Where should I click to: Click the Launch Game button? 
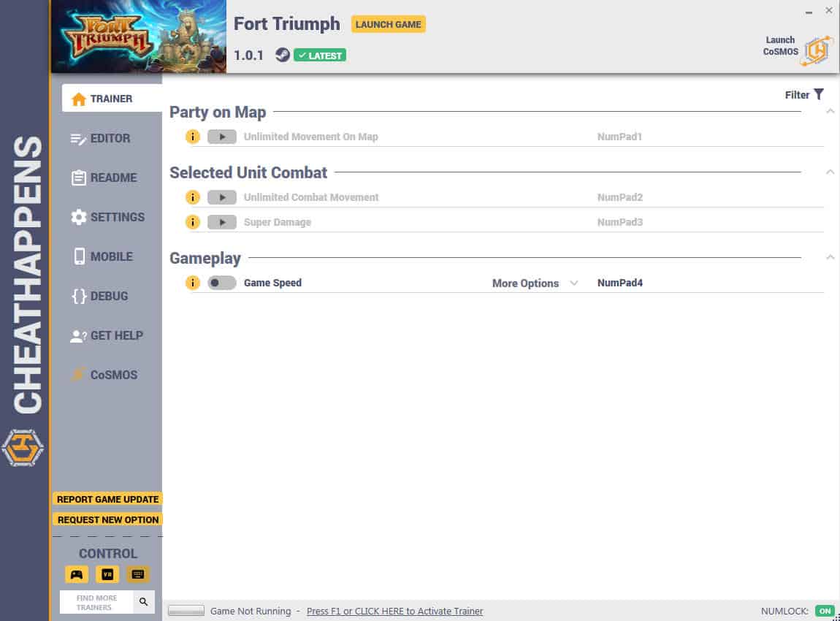pyautogui.click(x=389, y=24)
